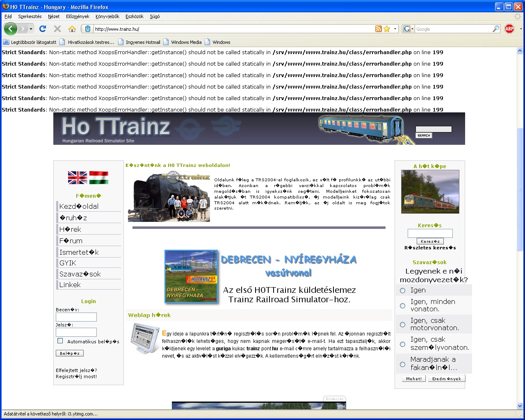
Task: Enable Automatikus belépés checkbox
Action: click(60, 341)
